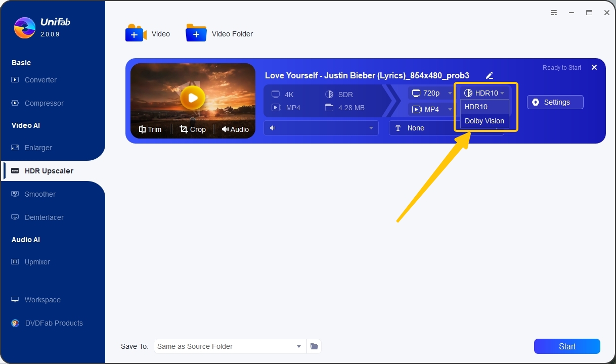Start the HDR upscaling conversion
616x364 pixels.
(566, 346)
